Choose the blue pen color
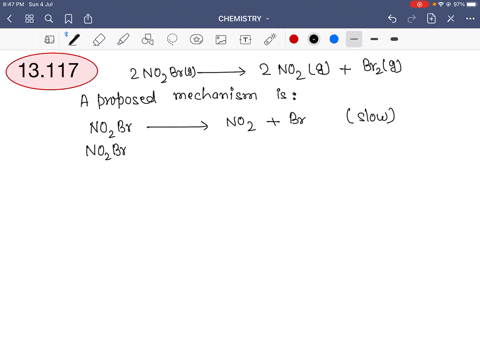This screenshot has height=360, width=480. point(334,39)
